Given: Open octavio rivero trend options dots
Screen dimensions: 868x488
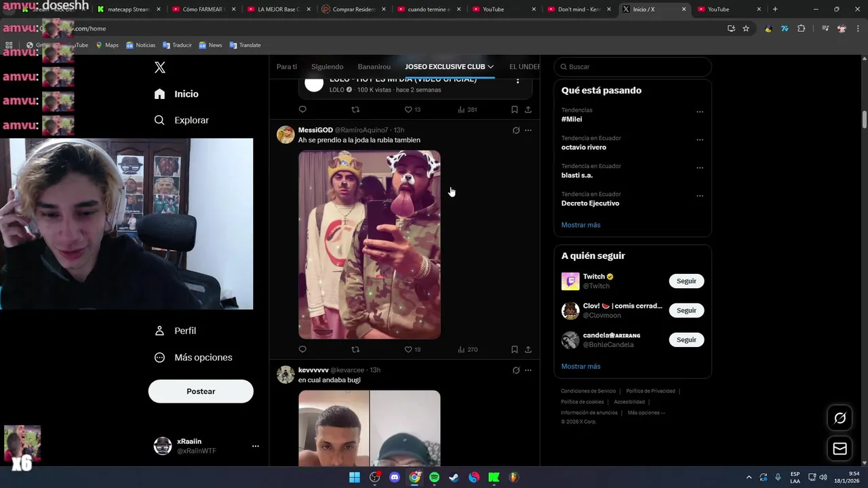Looking at the screenshot, I should (700, 140).
